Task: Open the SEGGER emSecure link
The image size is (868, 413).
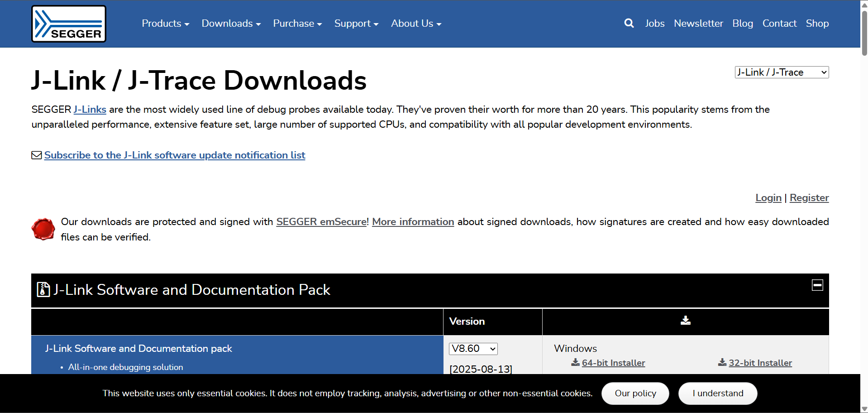Action: coord(321,222)
